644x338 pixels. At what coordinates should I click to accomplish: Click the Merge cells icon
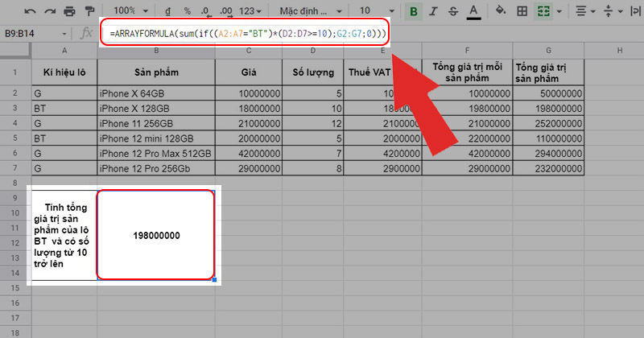tap(543, 11)
